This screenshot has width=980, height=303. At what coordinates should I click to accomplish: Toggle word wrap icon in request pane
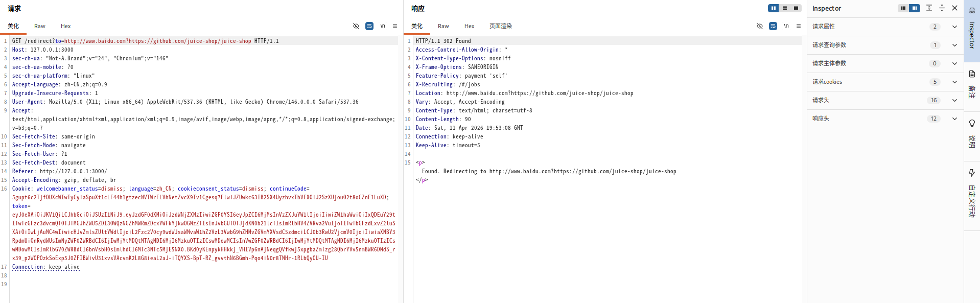[369, 26]
